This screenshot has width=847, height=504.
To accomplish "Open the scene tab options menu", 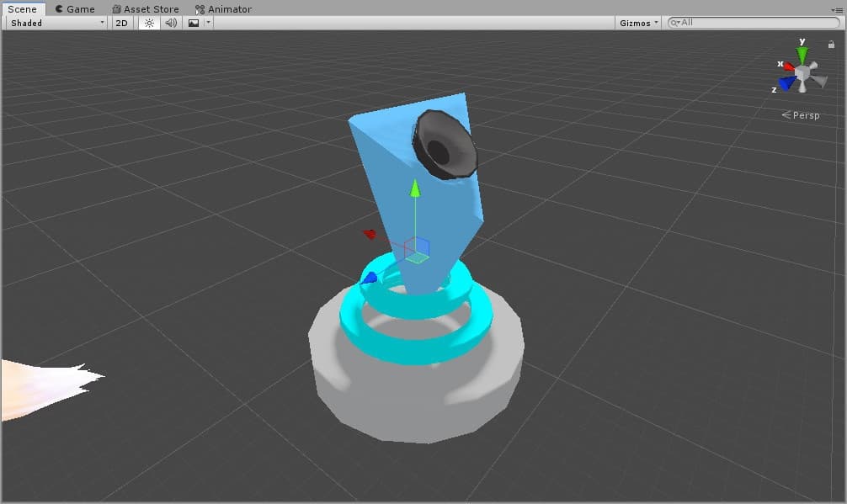I will pos(837,10).
